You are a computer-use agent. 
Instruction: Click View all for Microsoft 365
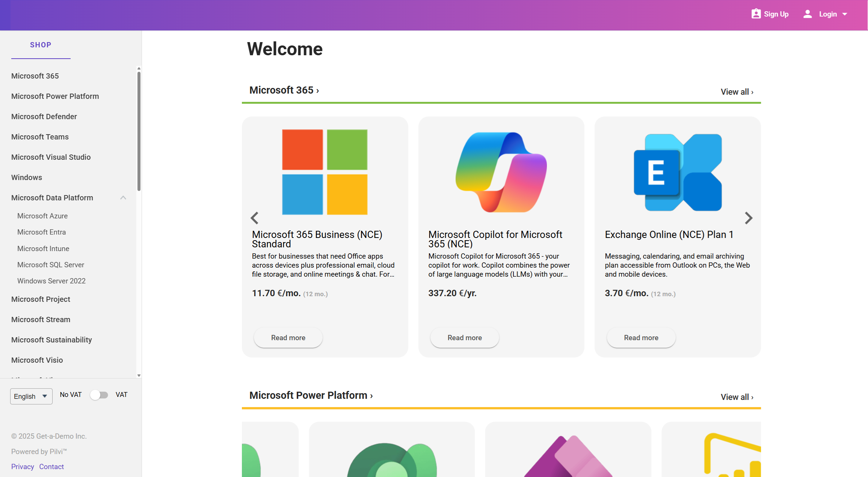click(737, 92)
